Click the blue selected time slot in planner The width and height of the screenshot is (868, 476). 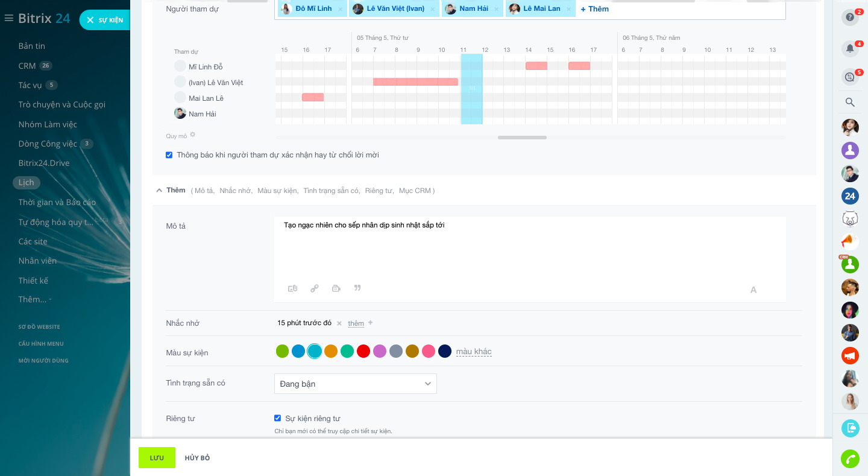(472, 89)
